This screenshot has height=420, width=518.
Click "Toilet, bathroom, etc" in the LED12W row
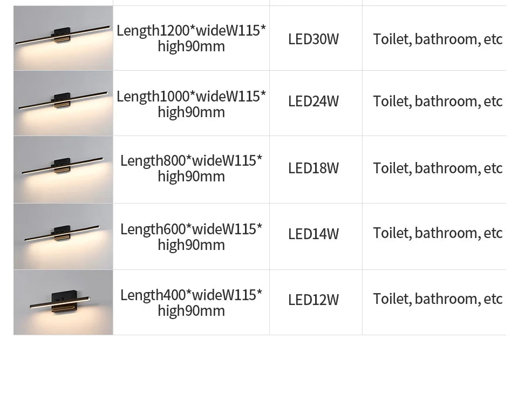438,299
